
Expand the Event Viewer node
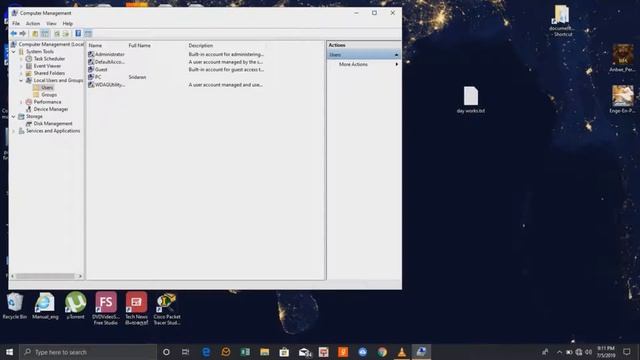pos(21,66)
